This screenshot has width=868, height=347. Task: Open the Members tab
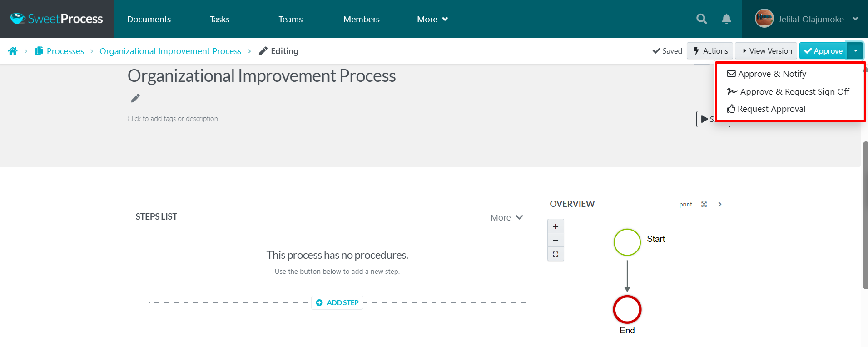362,19
